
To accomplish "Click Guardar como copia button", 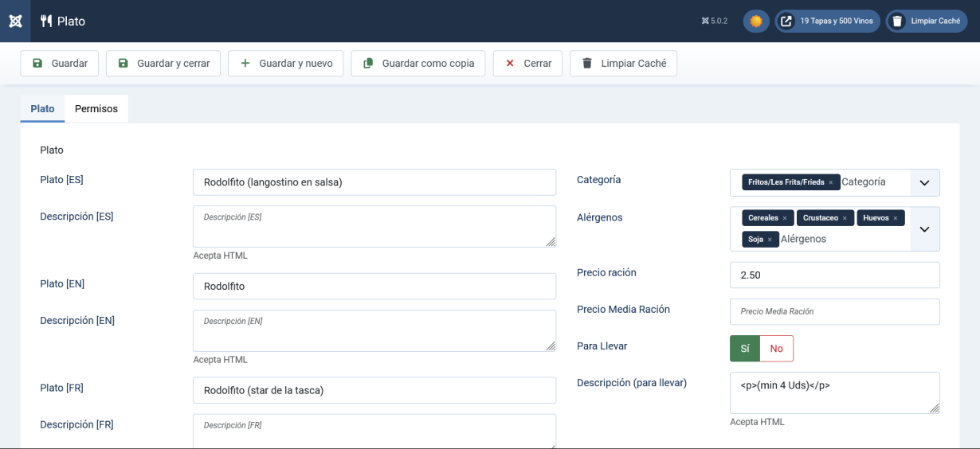I will (x=418, y=64).
